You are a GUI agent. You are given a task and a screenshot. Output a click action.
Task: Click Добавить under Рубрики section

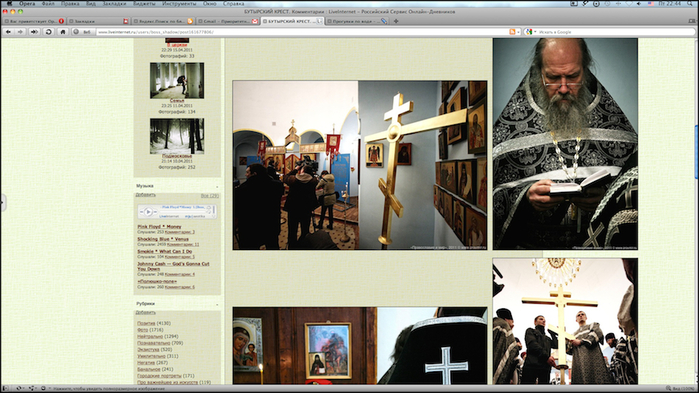coord(145,313)
